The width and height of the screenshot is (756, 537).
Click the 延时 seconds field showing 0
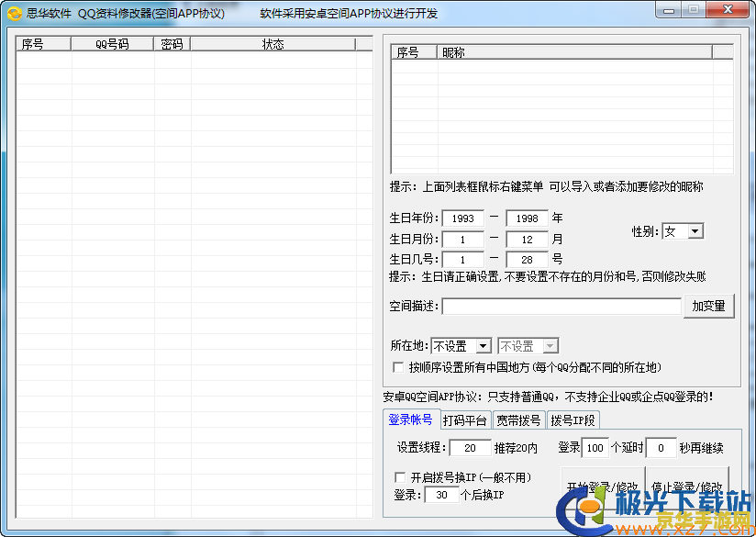tap(661, 448)
